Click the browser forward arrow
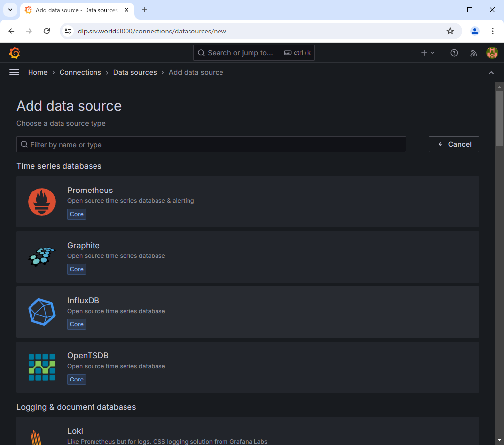 pyautogui.click(x=29, y=31)
